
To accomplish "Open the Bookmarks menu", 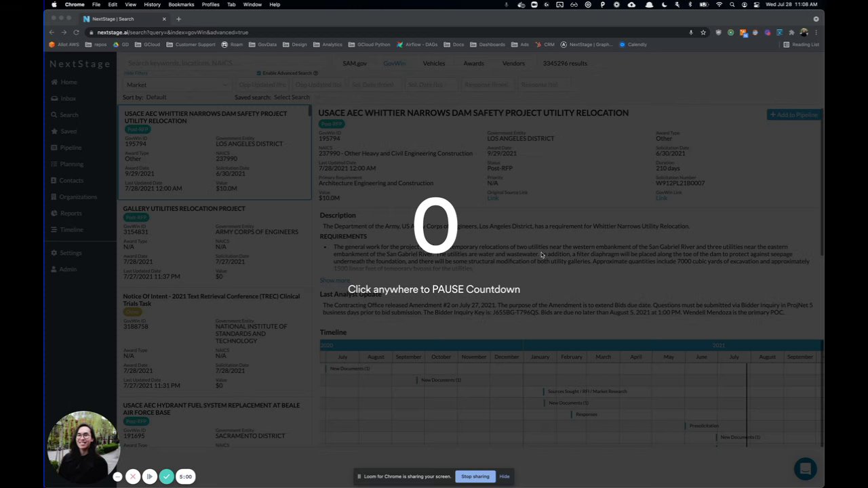I will coord(181,5).
